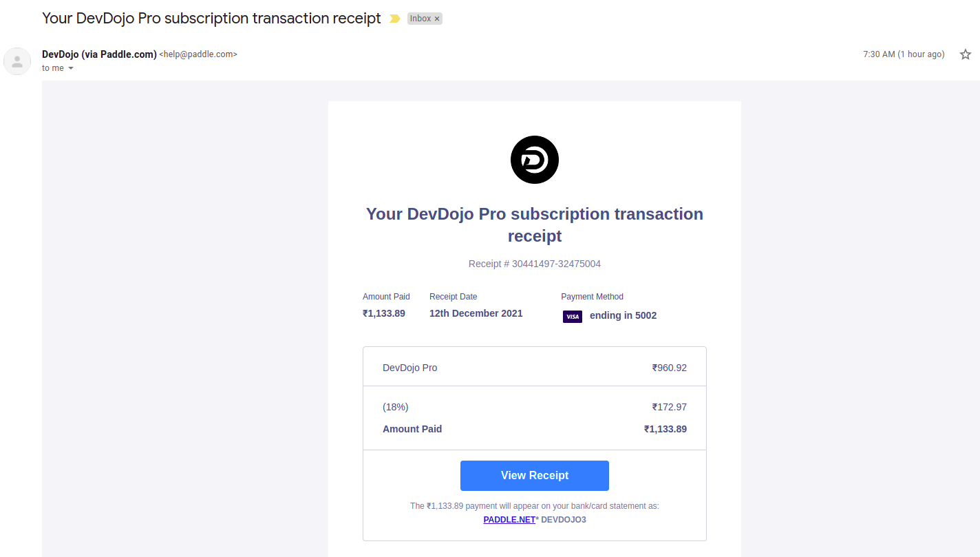This screenshot has height=557, width=980.
Task: Open the sender's profile avatar
Action: click(17, 61)
